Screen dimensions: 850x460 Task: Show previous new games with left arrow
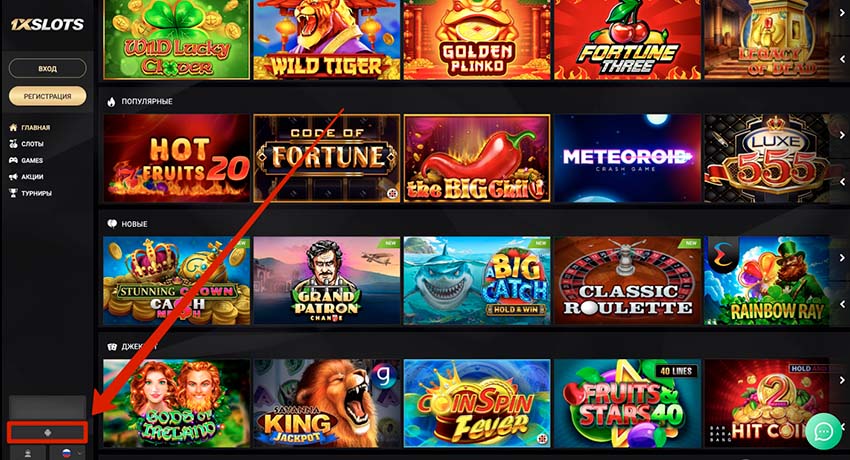click(842, 304)
